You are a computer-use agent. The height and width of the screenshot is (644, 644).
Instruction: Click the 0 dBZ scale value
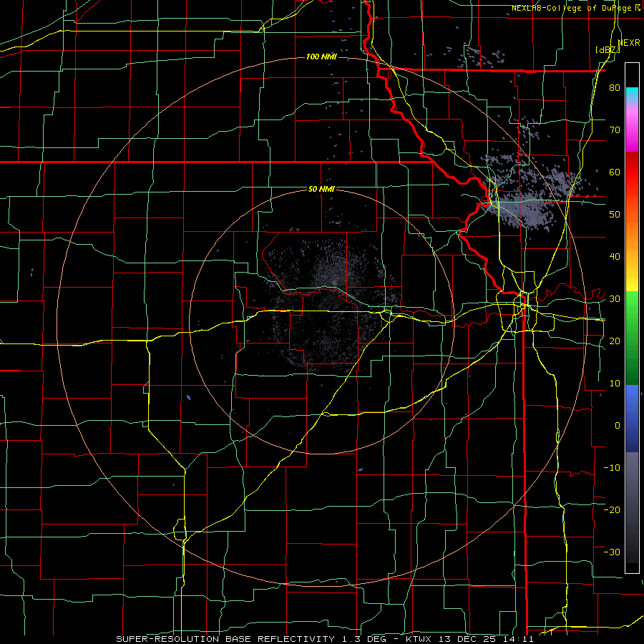(x=618, y=426)
